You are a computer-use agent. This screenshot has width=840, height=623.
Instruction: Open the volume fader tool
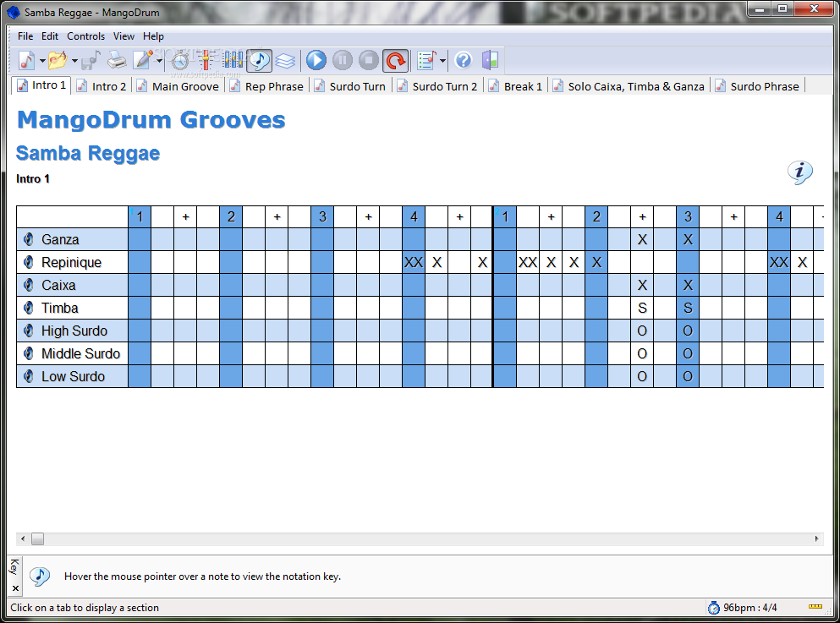(206, 61)
